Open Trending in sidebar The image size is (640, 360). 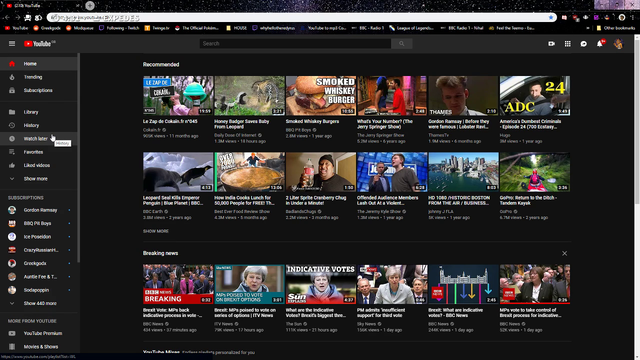(38, 77)
